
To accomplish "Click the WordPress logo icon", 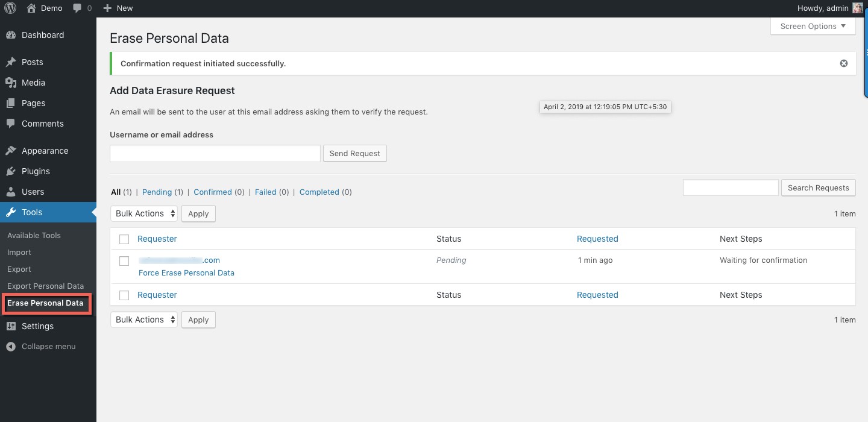I will pos(10,8).
